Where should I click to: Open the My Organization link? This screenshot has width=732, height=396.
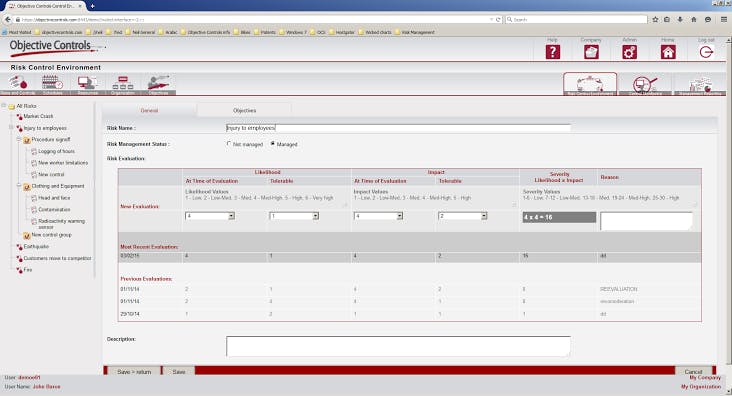[x=701, y=387]
